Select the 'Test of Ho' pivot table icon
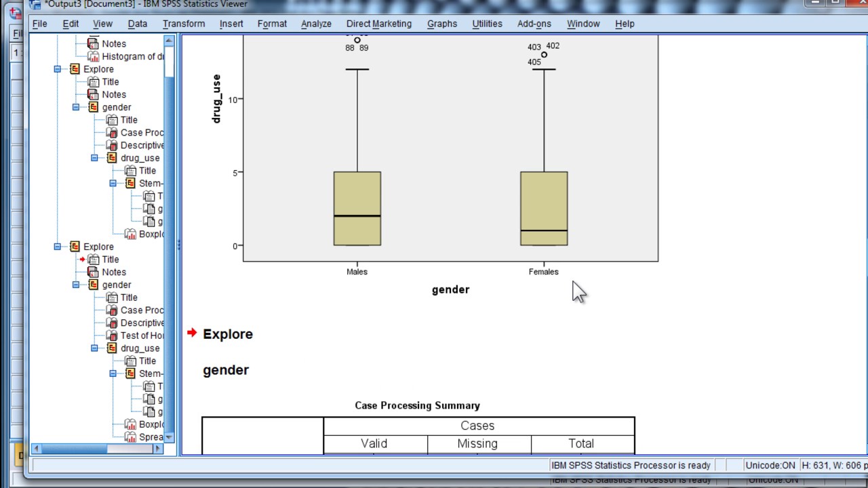 [x=112, y=335]
